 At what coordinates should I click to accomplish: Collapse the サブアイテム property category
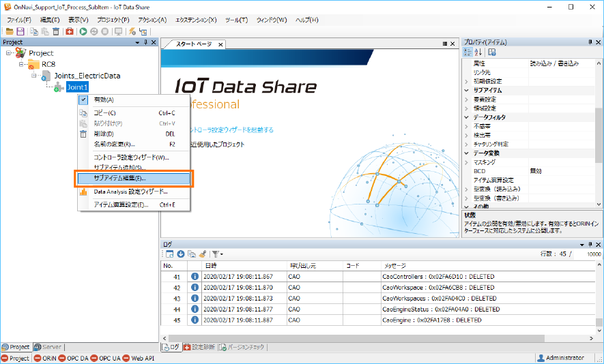pyautogui.click(x=467, y=90)
